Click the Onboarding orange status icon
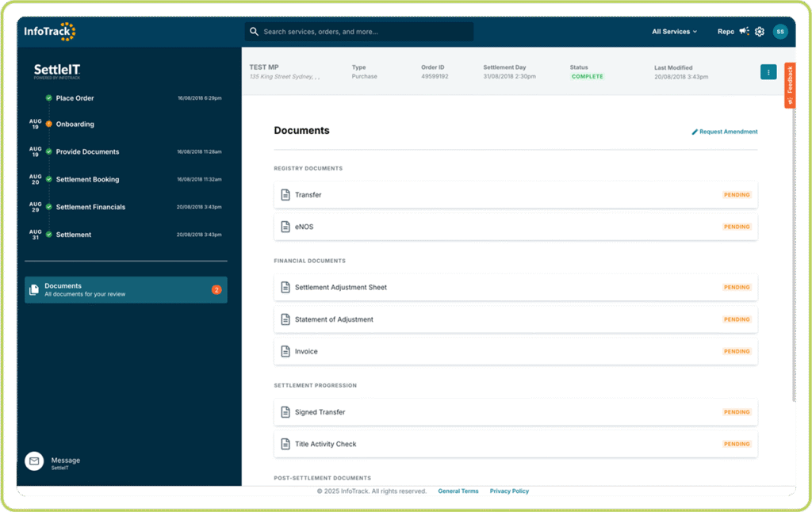The height and width of the screenshot is (512, 812). click(x=48, y=124)
